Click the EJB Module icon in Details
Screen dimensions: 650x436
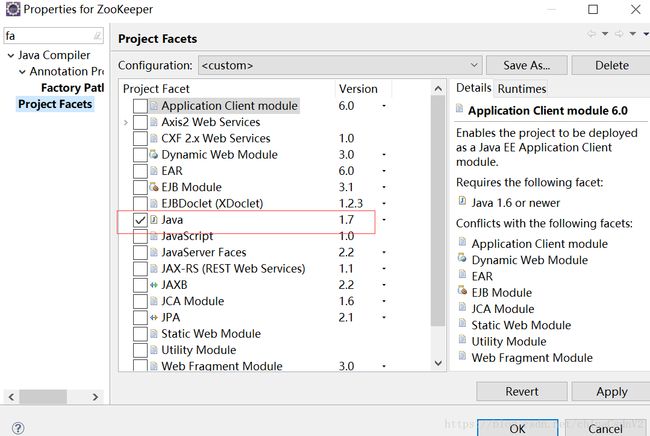(x=462, y=291)
